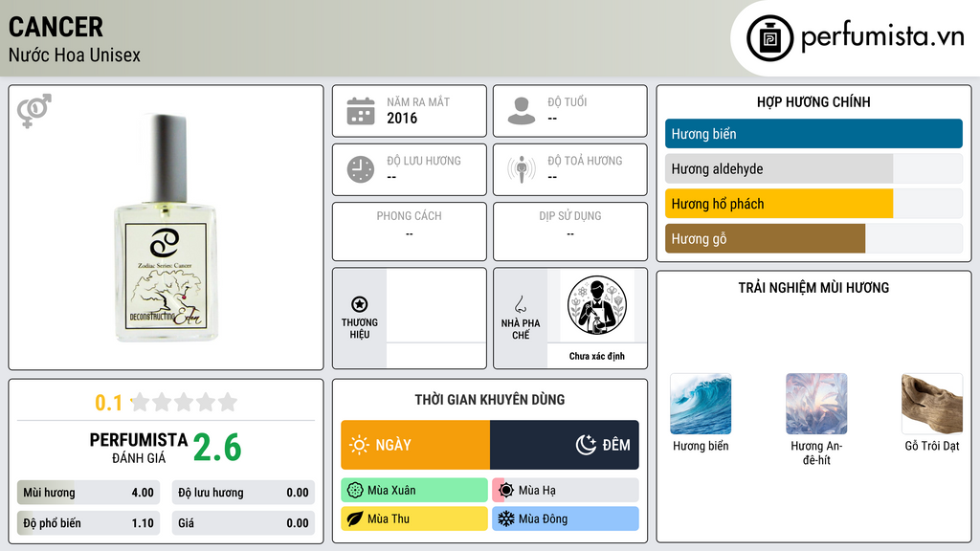Click the empty Thương hiệu brand logo area
This screenshot has height=551, width=980.
[436, 305]
